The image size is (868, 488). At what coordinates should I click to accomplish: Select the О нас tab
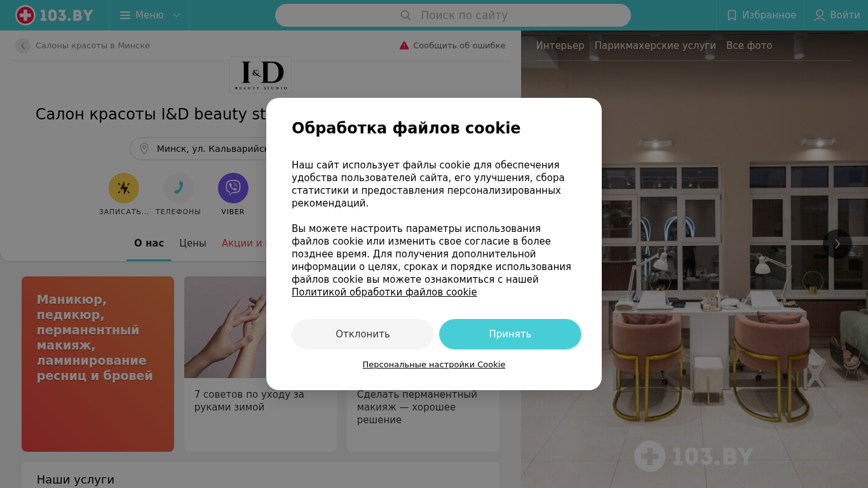[149, 243]
